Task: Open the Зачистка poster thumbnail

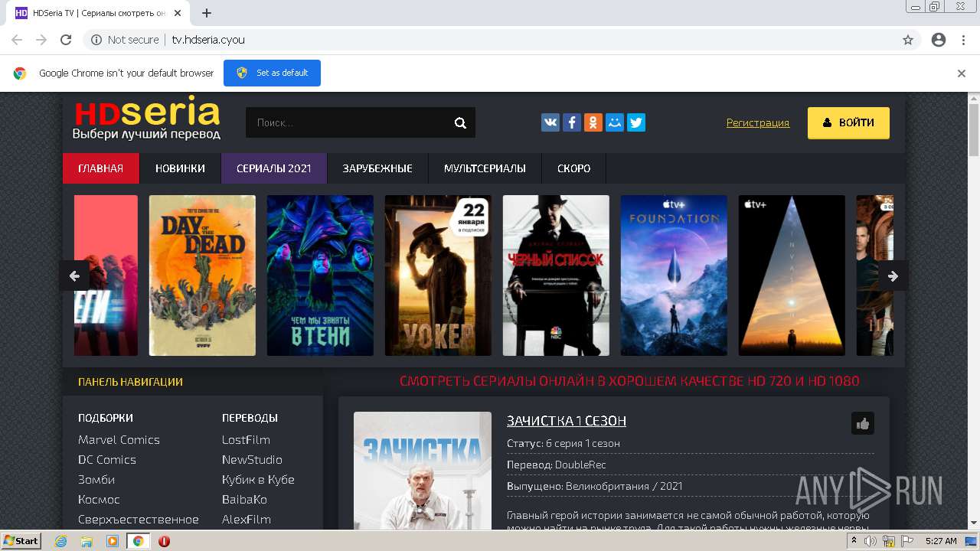Action: tap(423, 471)
